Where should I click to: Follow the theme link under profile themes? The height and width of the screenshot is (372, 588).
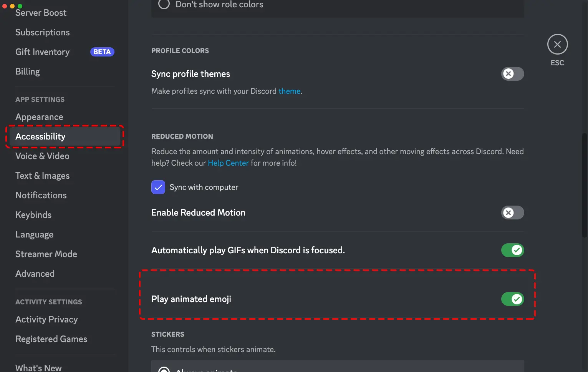coord(290,91)
